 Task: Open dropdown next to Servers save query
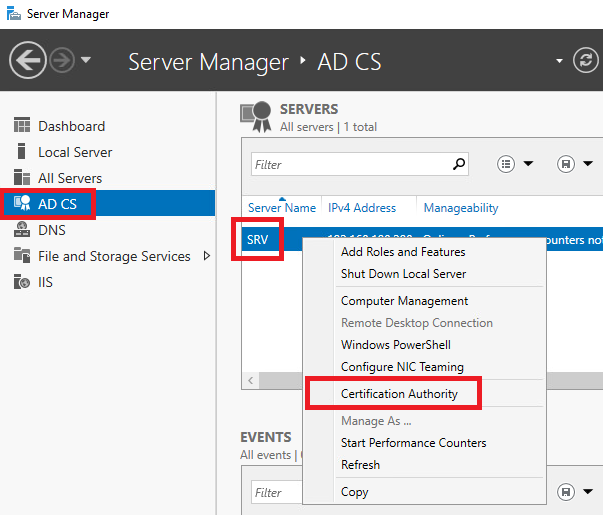(588, 164)
